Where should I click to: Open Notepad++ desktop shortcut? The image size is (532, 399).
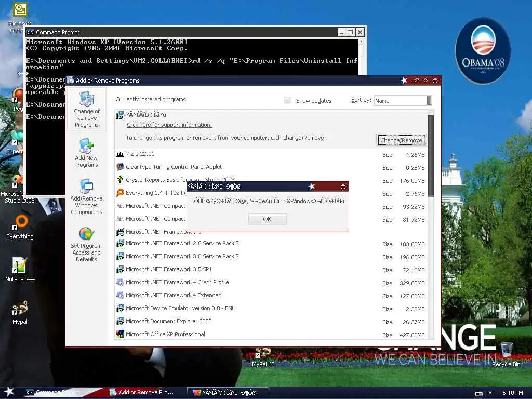(20, 270)
